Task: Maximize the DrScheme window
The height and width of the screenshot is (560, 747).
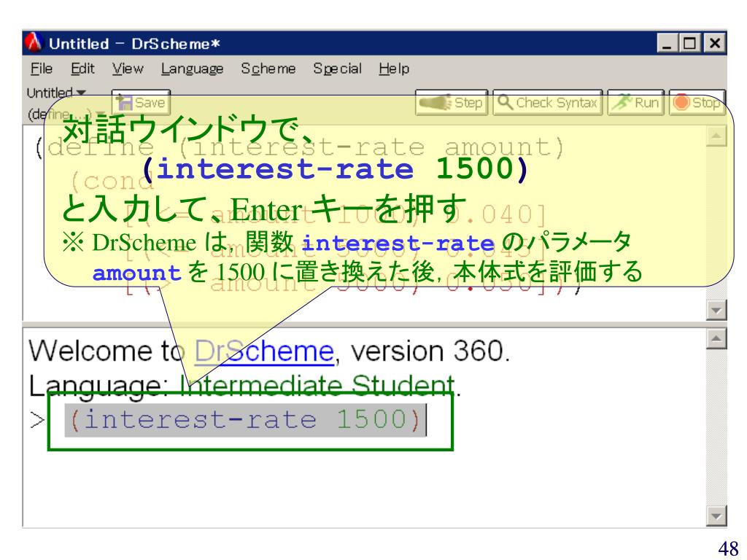Action: (x=689, y=43)
